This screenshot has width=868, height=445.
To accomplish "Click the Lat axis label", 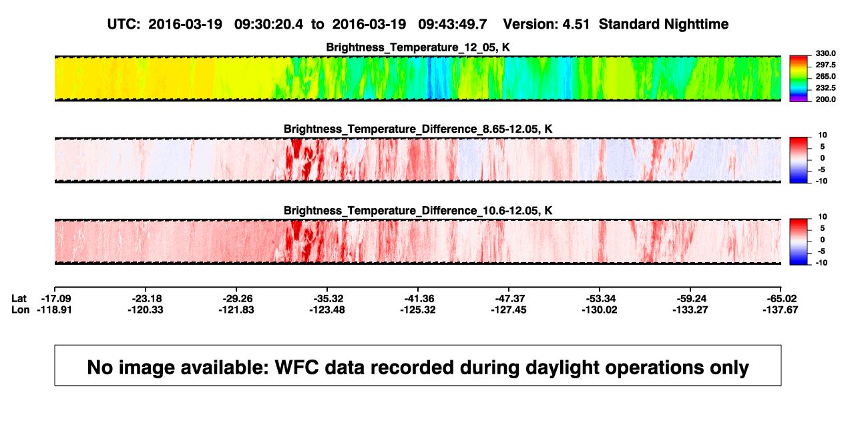I will (x=20, y=298).
